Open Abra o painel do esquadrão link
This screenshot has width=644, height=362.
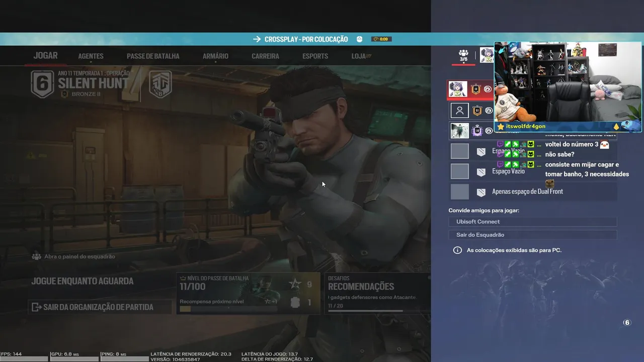click(x=79, y=256)
